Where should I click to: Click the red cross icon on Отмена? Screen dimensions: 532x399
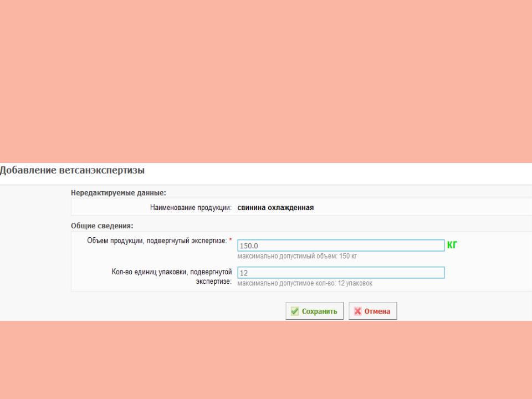pyautogui.click(x=357, y=311)
